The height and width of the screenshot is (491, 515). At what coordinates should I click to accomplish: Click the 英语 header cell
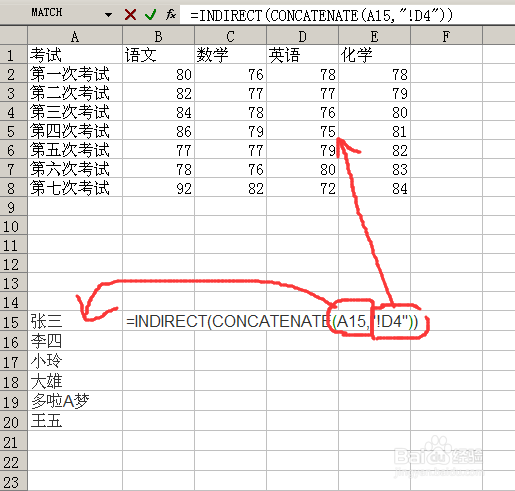tap(303, 54)
